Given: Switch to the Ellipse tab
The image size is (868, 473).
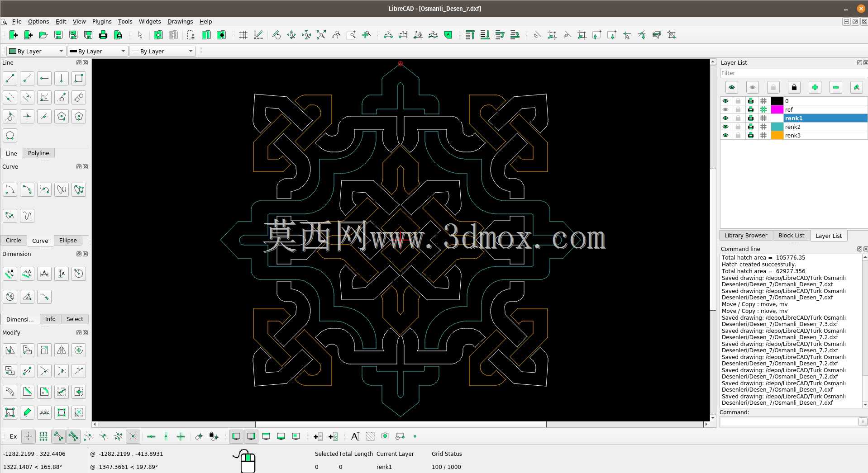Looking at the screenshot, I should [x=68, y=241].
